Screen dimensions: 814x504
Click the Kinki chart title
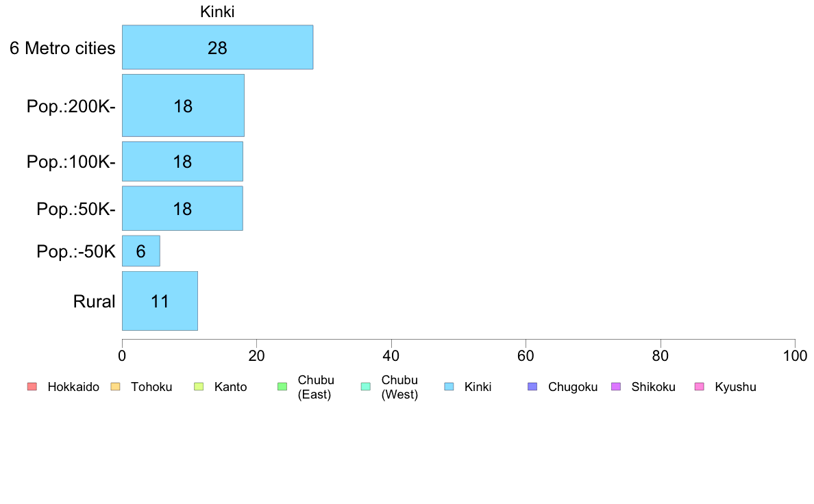(217, 12)
